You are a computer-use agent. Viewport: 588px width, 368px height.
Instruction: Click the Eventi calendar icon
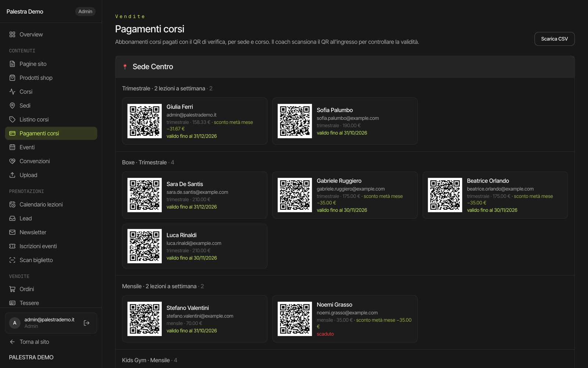click(x=12, y=147)
